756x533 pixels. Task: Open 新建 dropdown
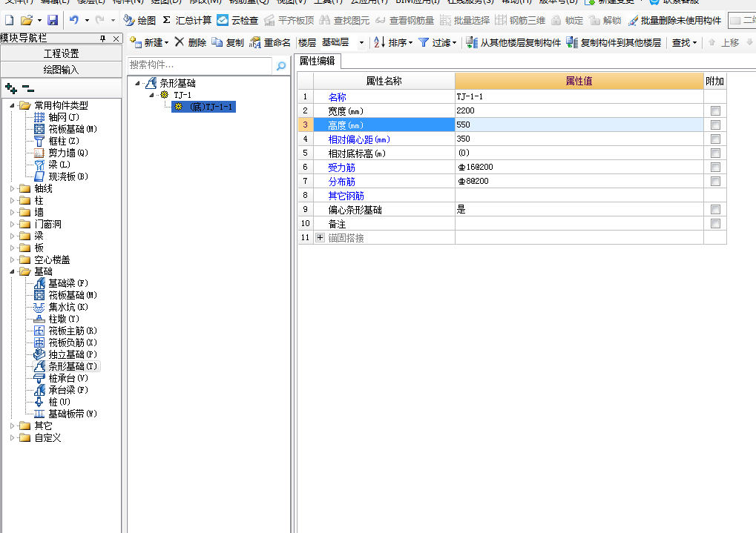149,42
